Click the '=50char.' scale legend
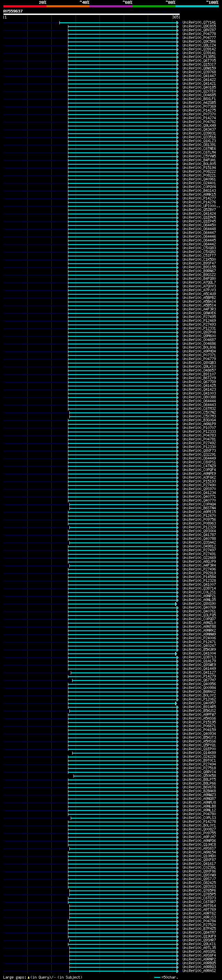Viewport: 222px width, 980px height. tap(167, 977)
